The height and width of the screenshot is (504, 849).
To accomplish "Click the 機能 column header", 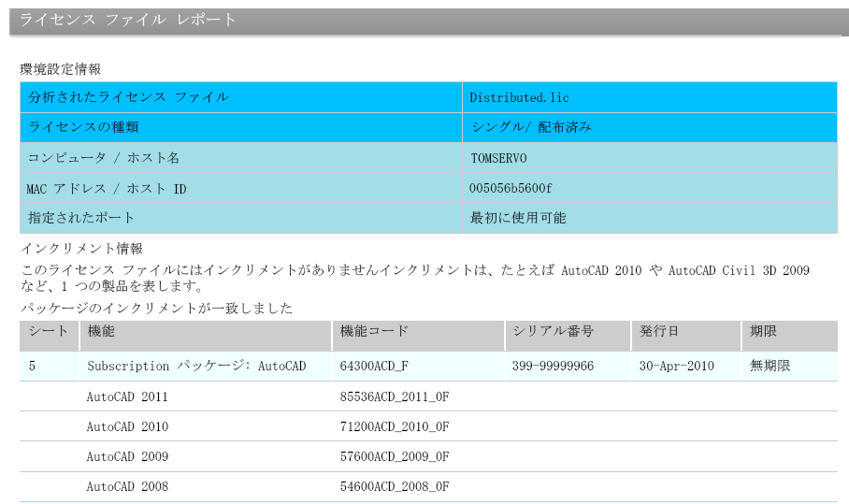I will 206,336.
